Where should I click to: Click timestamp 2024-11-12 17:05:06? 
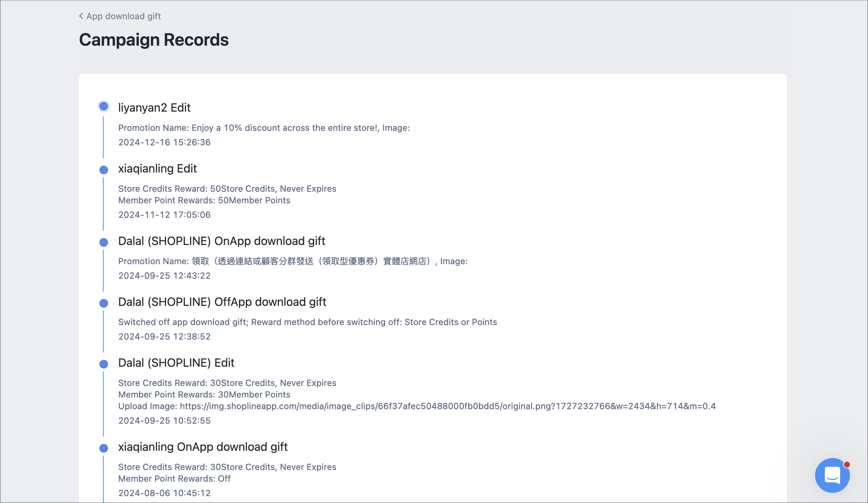164,215
